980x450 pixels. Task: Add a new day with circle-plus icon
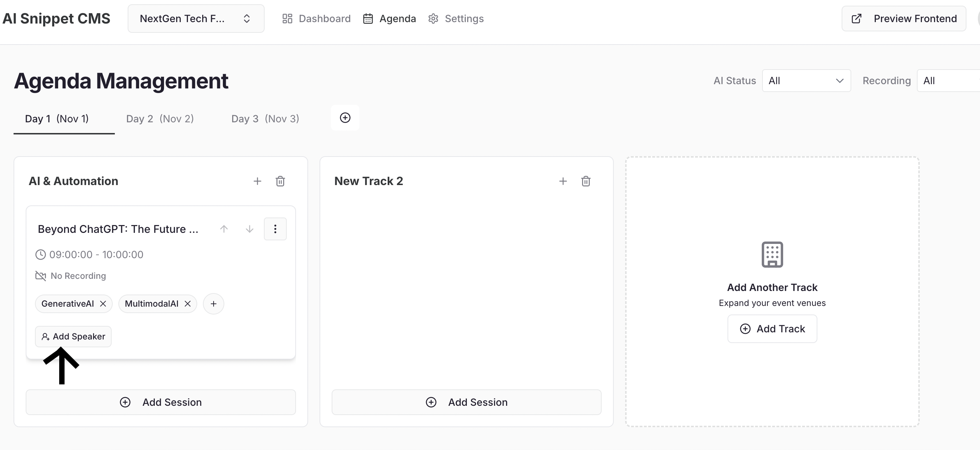pyautogui.click(x=344, y=118)
